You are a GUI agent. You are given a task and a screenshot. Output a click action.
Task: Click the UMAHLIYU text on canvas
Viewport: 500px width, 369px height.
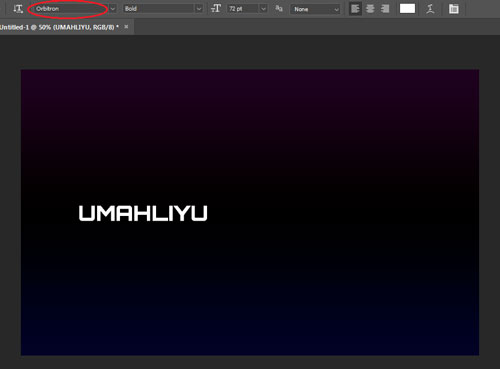[x=143, y=213]
